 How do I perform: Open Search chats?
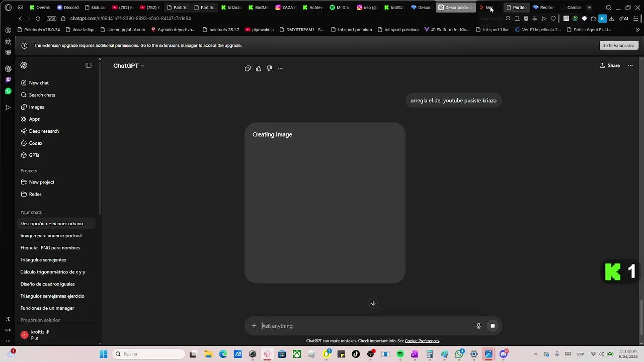click(x=56, y=95)
